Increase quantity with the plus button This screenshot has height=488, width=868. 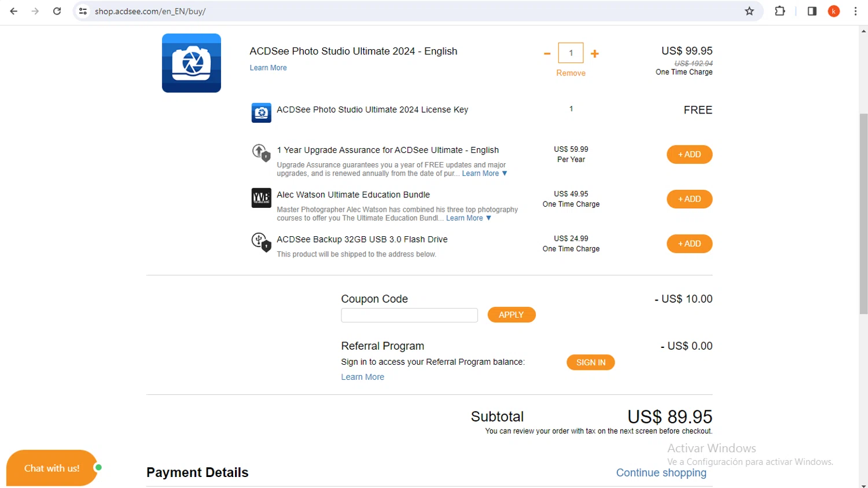click(x=594, y=53)
